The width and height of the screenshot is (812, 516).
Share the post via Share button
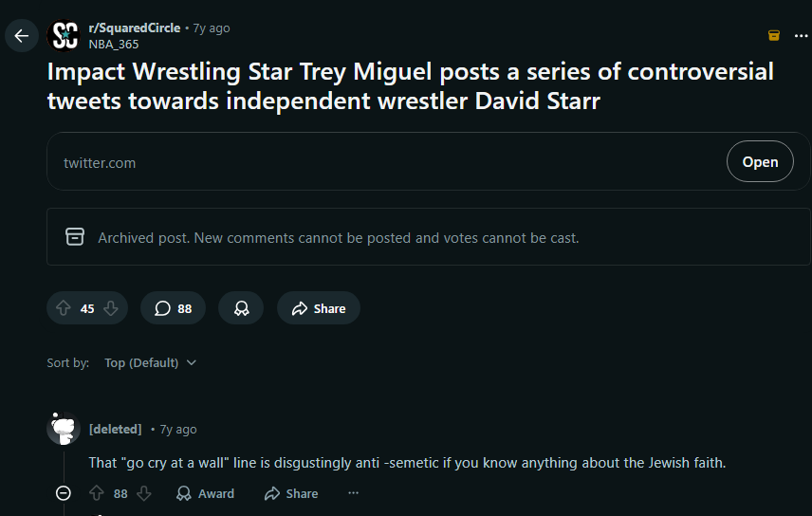pos(319,308)
